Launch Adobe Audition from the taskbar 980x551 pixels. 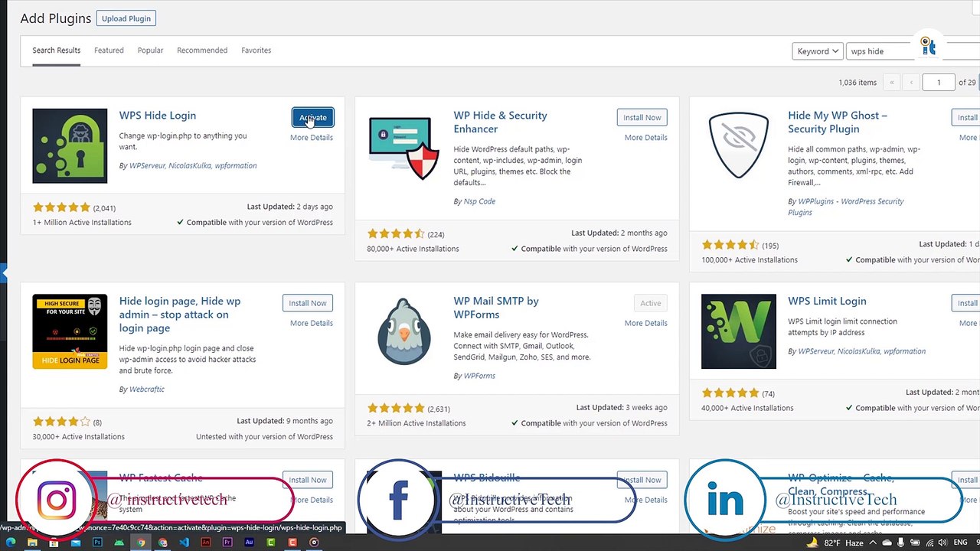[x=249, y=542]
